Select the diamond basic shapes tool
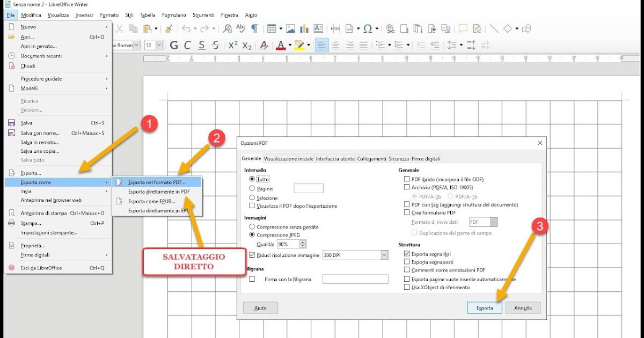This screenshot has height=338, width=644. (x=507, y=29)
